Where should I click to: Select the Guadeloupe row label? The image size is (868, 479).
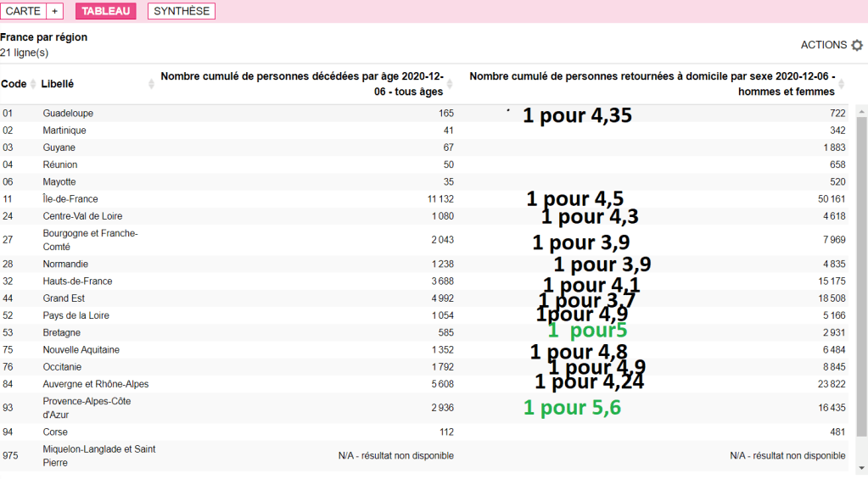pyautogui.click(x=68, y=114)
